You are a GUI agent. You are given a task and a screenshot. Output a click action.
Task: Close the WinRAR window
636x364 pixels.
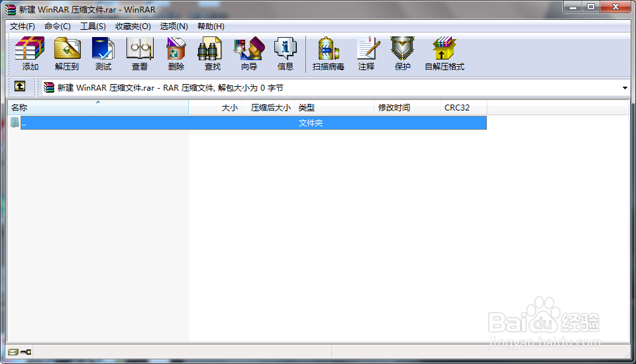coord(615,7)
